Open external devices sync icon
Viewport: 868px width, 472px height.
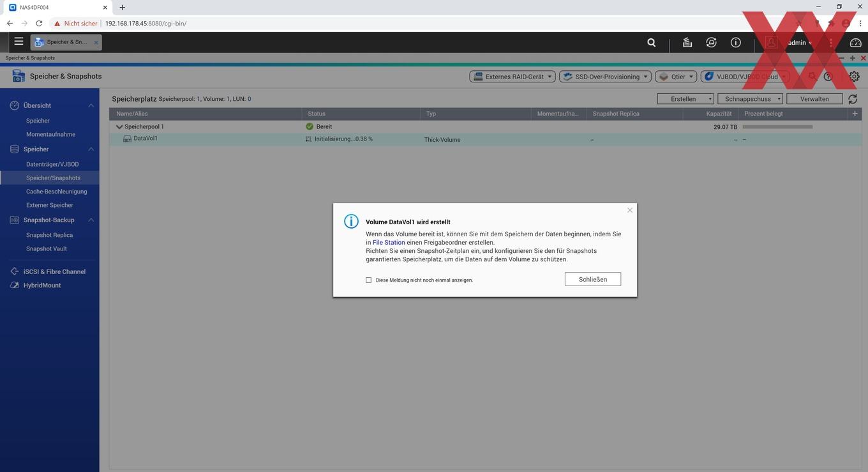[712, 42]
